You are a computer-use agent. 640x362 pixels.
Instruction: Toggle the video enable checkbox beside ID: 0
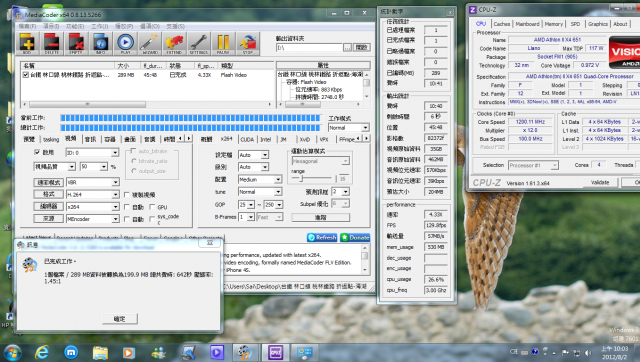pos(37,152)
